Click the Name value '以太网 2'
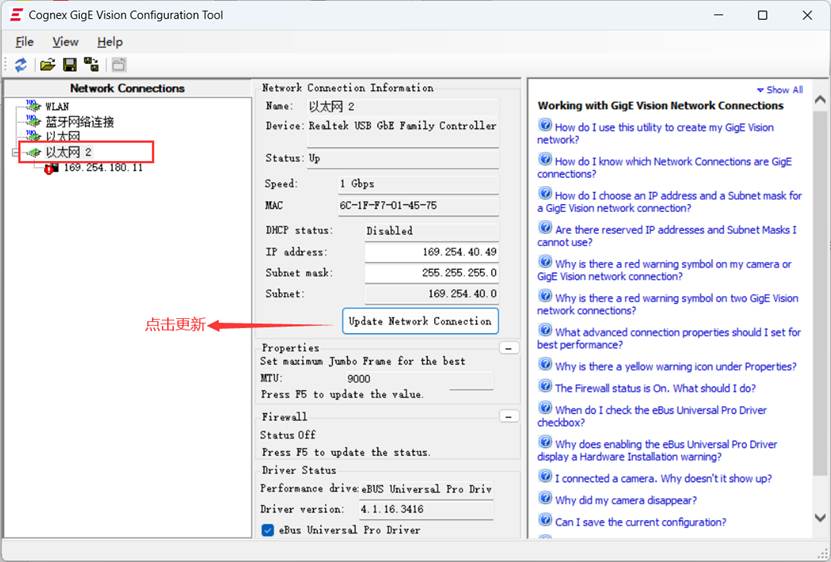Screen dimensions: 831x562 pos(332,107)
